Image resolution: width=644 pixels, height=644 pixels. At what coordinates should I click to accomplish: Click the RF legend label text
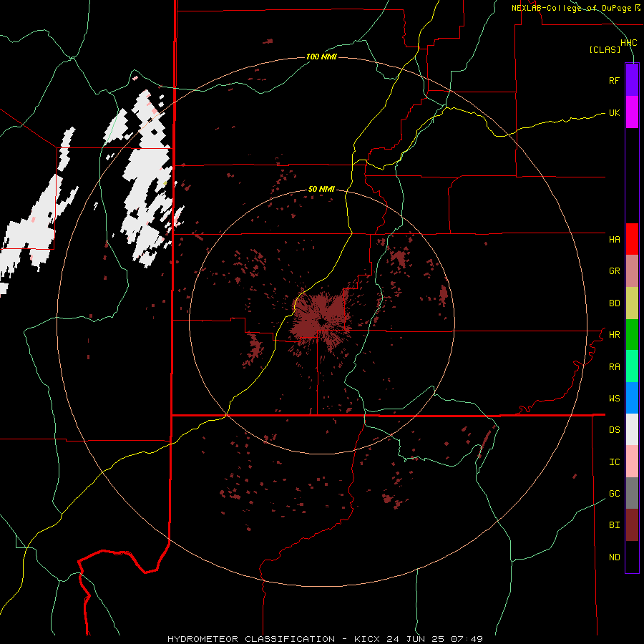coord(615,80)
